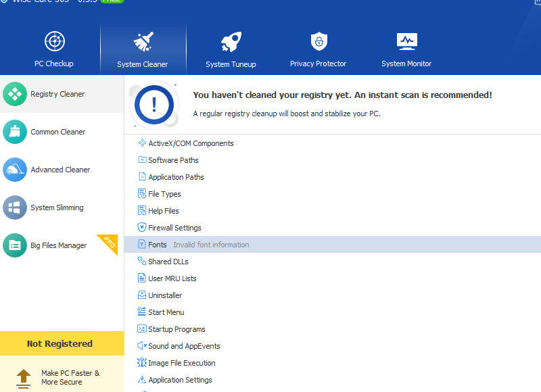Image resolution: width=541 pixels, height=392 pixels.
Task: Click the Uninstaller icon
Action: point(142,295)
